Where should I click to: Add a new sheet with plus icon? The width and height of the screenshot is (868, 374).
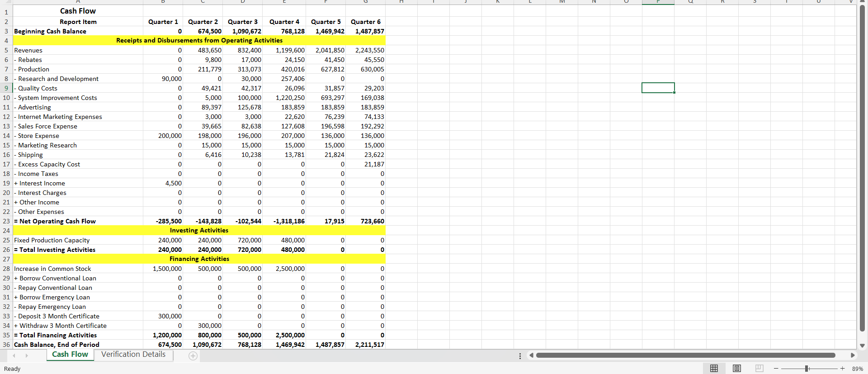193,356
